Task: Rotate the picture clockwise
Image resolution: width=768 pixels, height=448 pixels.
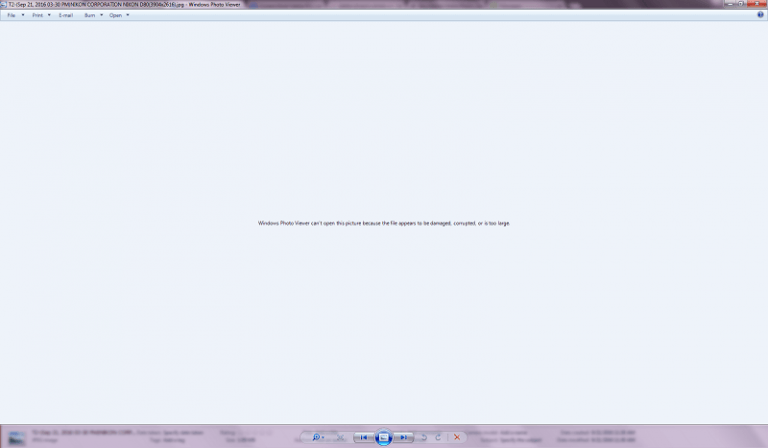Action: [x=437, y=437]
